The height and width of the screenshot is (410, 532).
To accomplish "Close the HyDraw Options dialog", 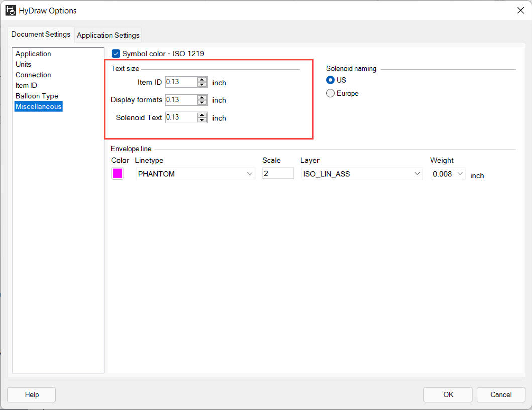I will tap(520, 10).
